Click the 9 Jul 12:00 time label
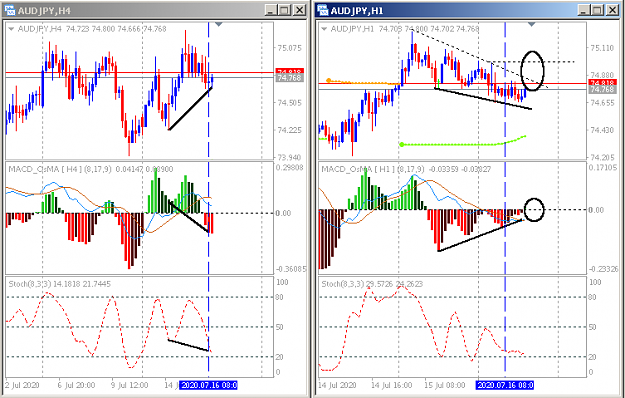 129,385
